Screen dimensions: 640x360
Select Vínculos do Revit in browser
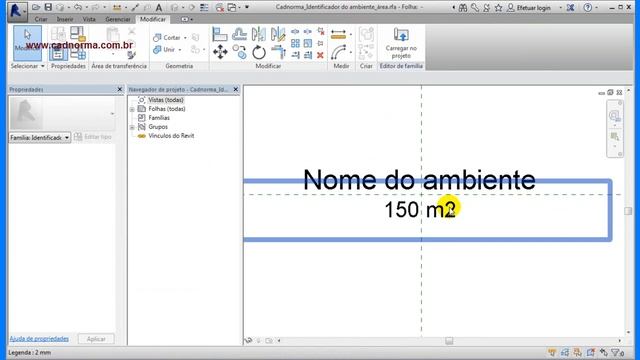[171, 136]
